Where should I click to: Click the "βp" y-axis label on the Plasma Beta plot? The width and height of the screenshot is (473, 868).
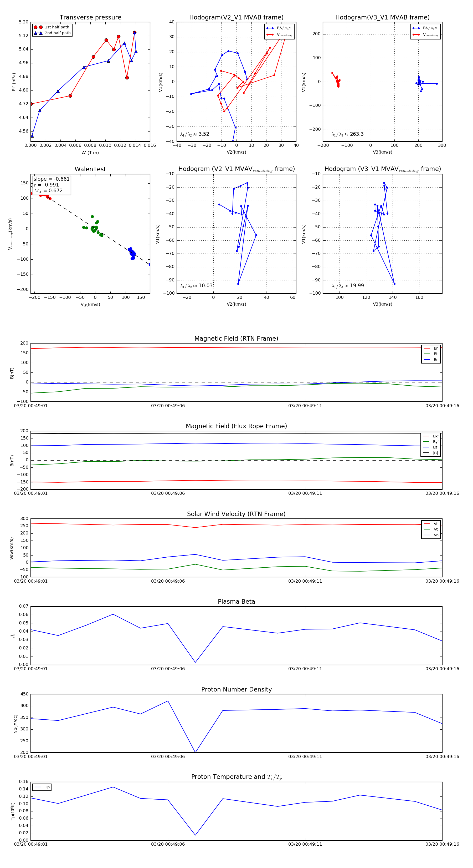coord(13,635)
